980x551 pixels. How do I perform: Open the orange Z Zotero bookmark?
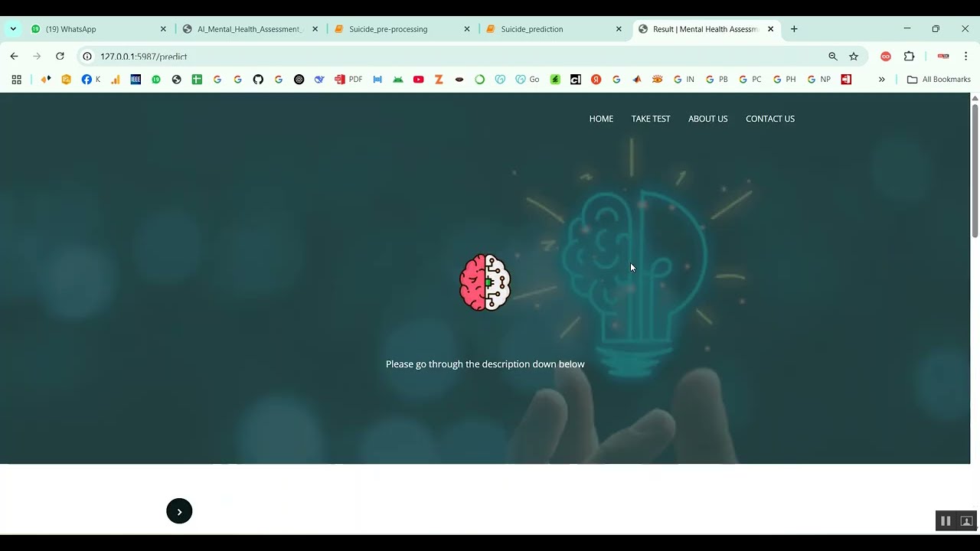439,80
